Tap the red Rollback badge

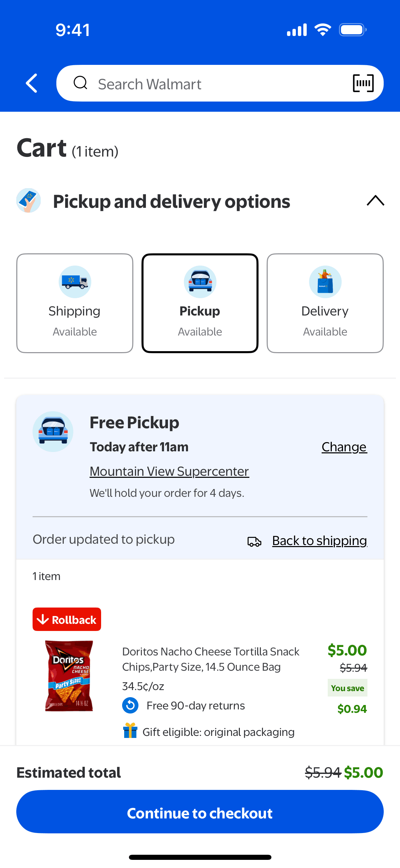pyautogui.click(x=67, y=619)
